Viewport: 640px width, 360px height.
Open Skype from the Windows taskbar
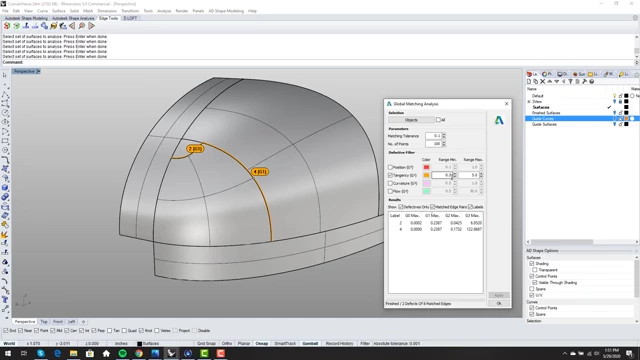pyautogui.click(x=41, y=353)
